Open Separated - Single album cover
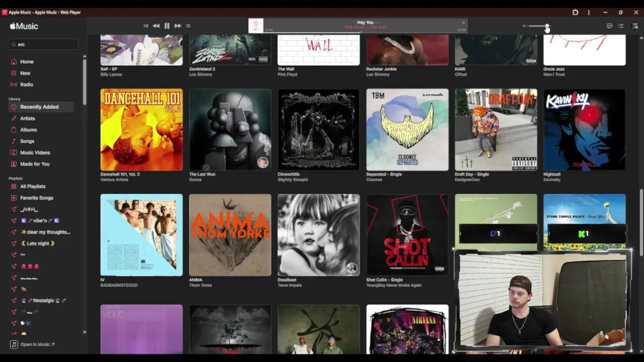This screenshot has width=644, height=362. [x=407, y=130]
